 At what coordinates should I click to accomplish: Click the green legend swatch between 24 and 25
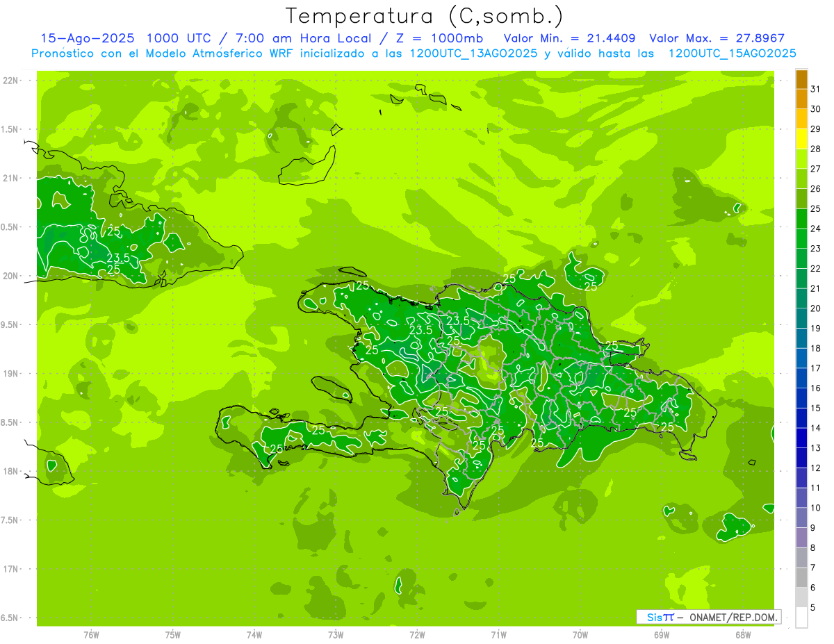(x=801, y=218)
